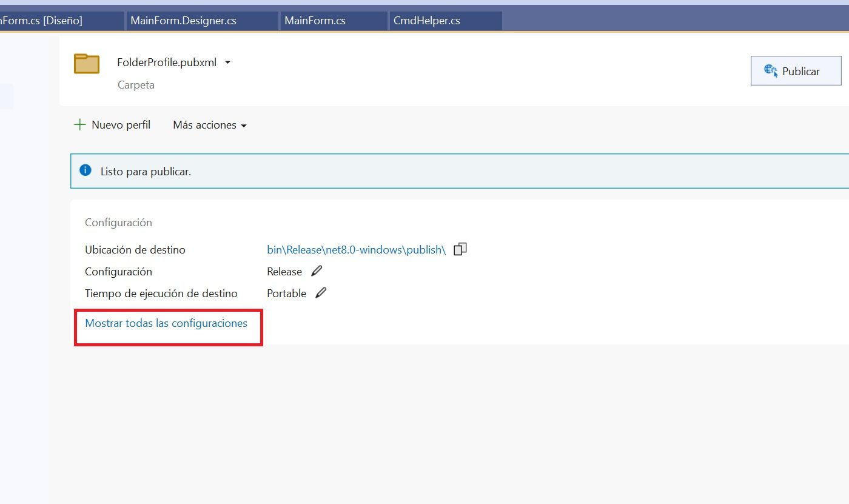This screenshot has width=849, height=504.
Task: Click the green plus icon for Nuevo perfil
Action: 79,125
